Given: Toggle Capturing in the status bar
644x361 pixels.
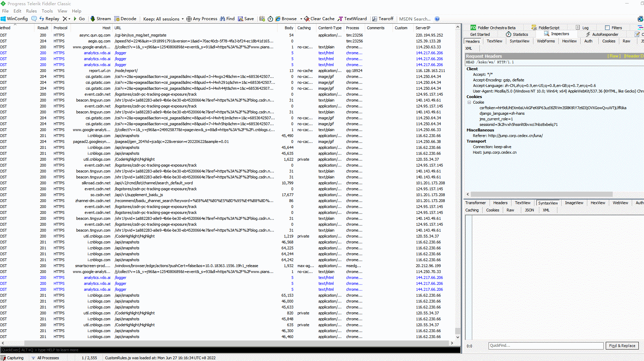Looking at the screenshot, I should [12, 358].
